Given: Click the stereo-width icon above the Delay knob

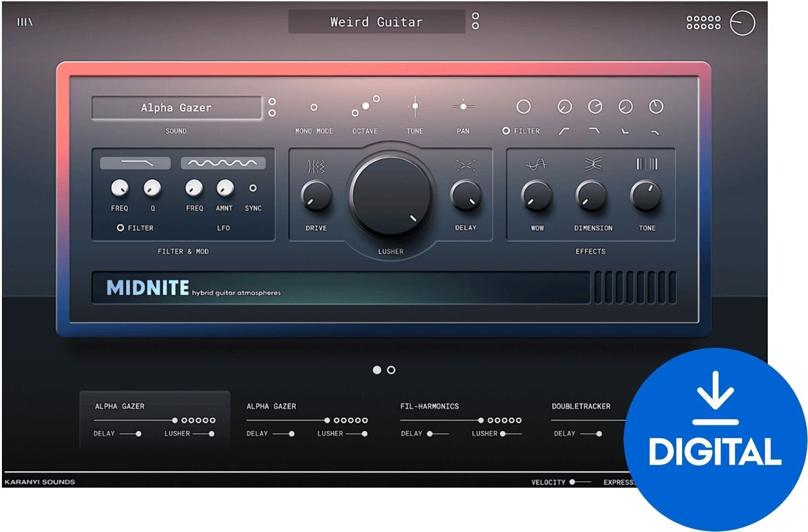Looking at the screenshot, I should pyautogui.click(x=466, y=165).
